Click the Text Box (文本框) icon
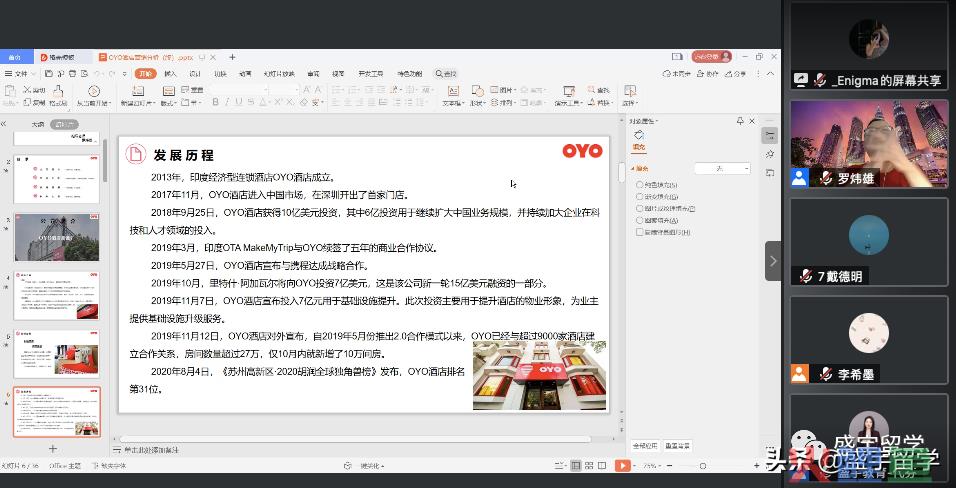This screenshot has width=956, height=488. click(x=453, y=91)
